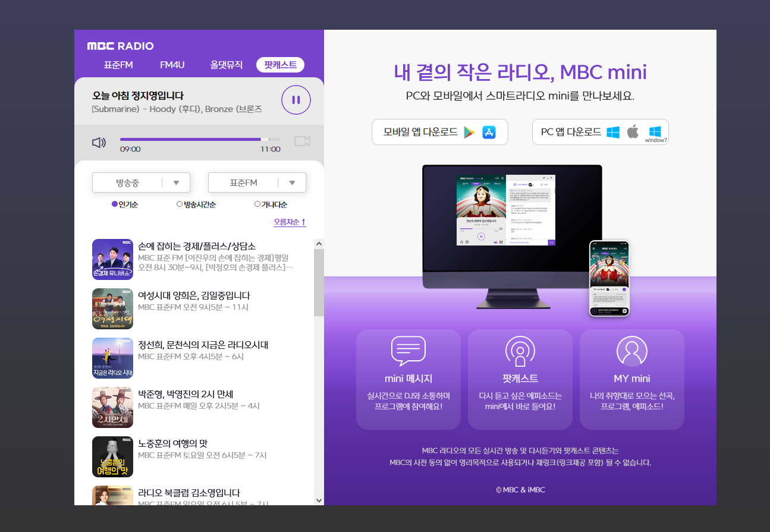Screen dimensions: 770x532
Task: Mute audio with the speaker icon
Action: (x=99, y=142)
